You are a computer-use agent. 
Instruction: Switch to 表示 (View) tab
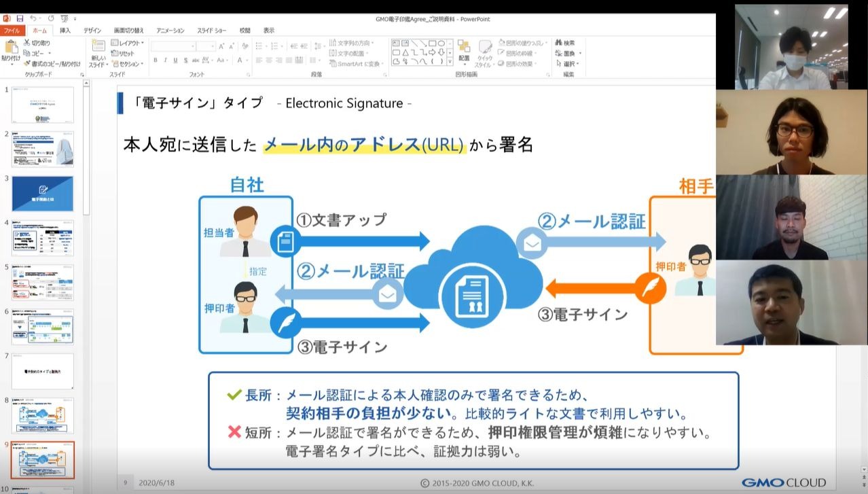269,31
